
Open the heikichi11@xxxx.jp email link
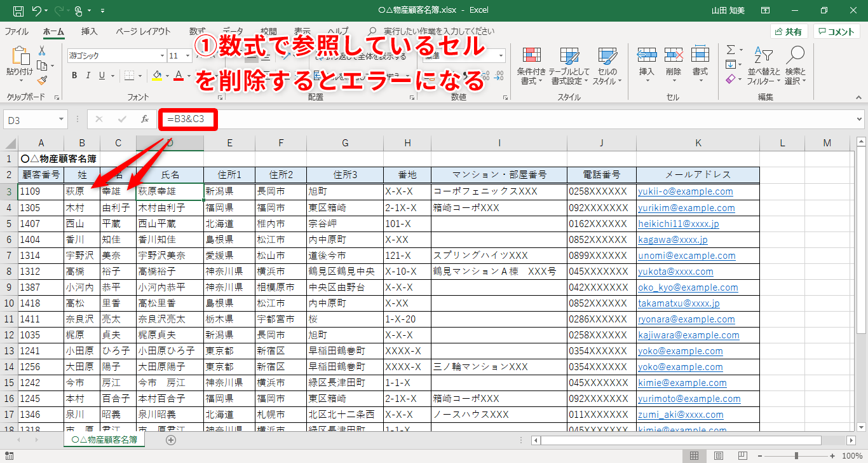pos(679,224)
